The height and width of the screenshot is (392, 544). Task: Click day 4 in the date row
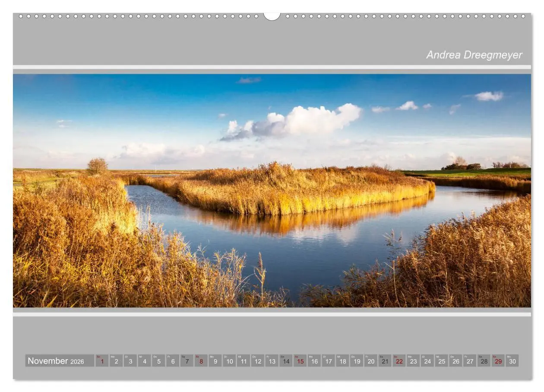coord(145,360)
